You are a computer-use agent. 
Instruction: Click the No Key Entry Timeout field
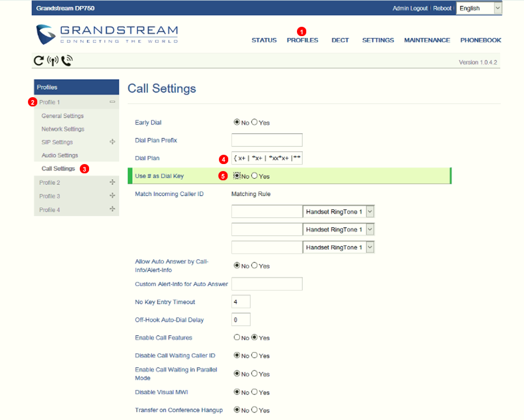coord(241,302)
